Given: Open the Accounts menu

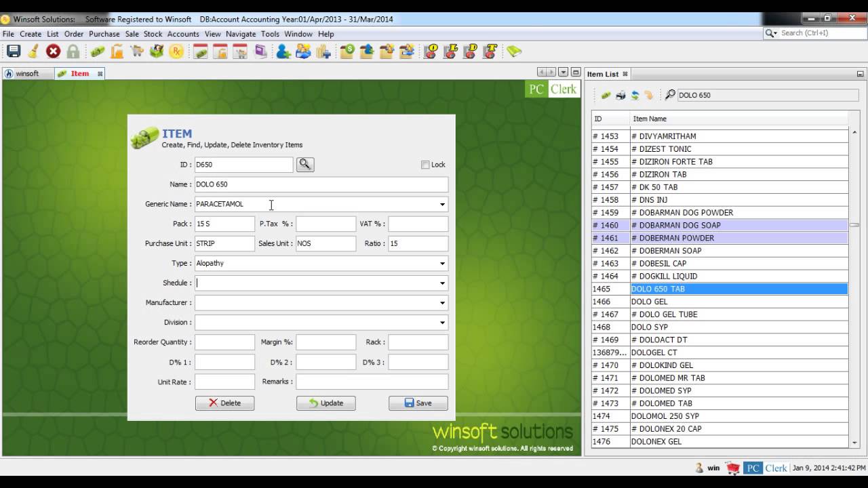Looking at the screenshot, I should [x=183, y=34].
